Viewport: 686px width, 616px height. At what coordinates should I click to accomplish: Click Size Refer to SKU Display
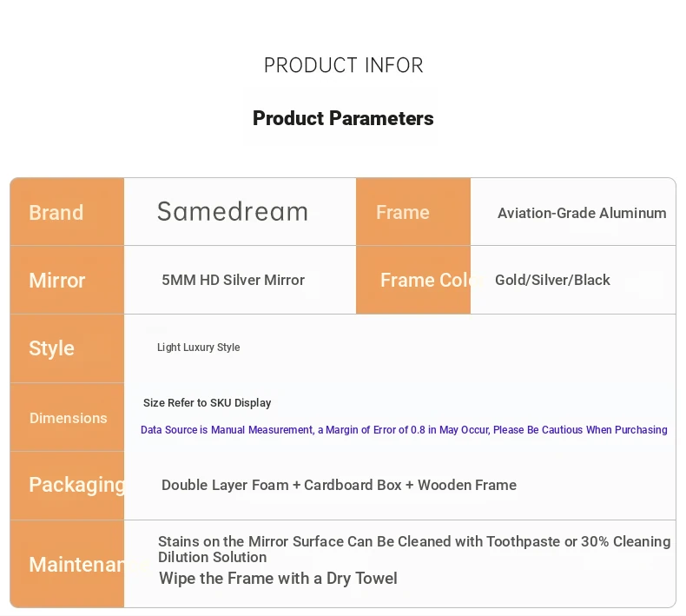[207, 403]
